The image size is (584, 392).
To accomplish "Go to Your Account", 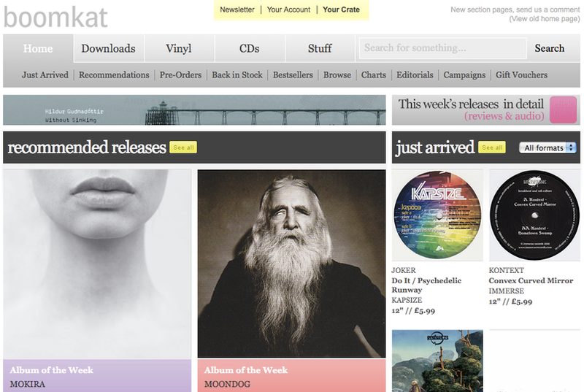I will (288, 9).
